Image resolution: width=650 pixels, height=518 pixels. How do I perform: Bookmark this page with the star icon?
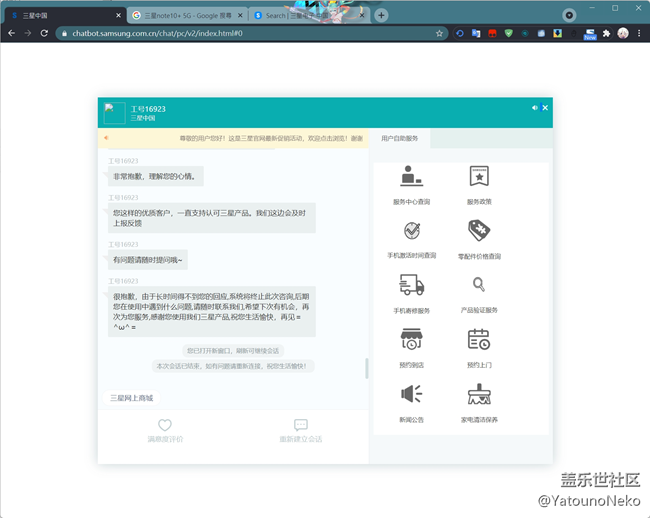point(439,33)
